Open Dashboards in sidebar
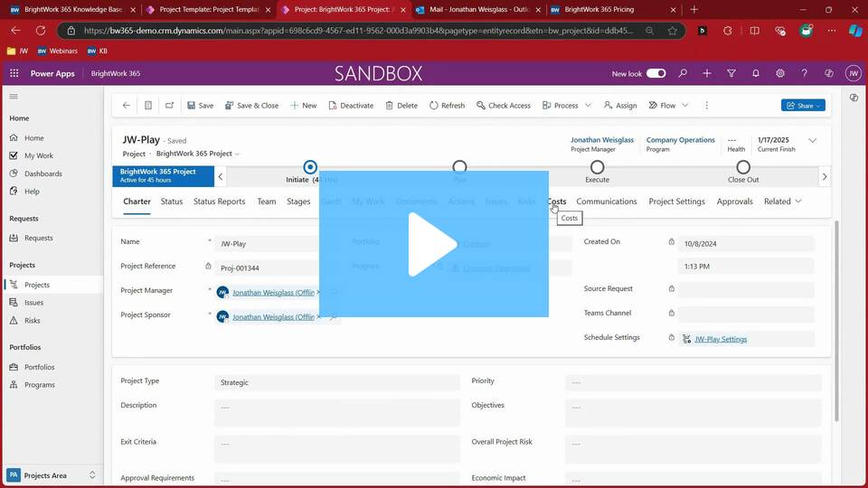The width and height of the screenshot is (868, 488). tap(43, 174)
